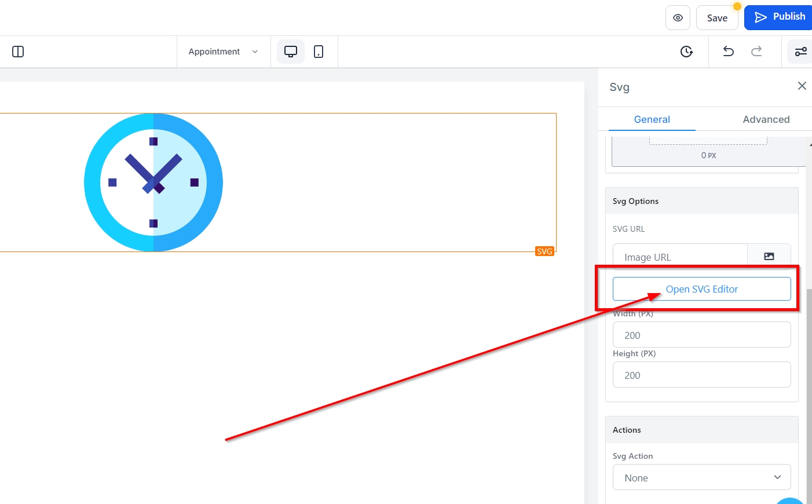
Task: Click the Width (PX) field
Action: pos(701,335)
